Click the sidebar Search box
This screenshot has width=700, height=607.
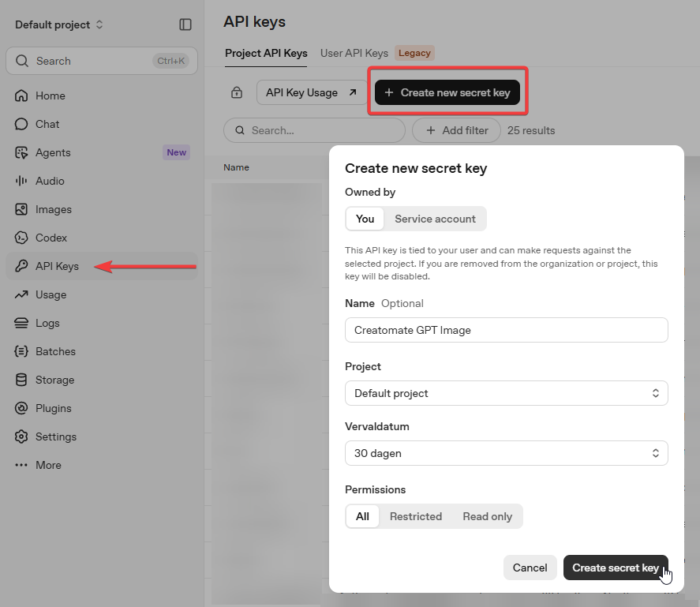pyautogui.click(x=102, y=61)
